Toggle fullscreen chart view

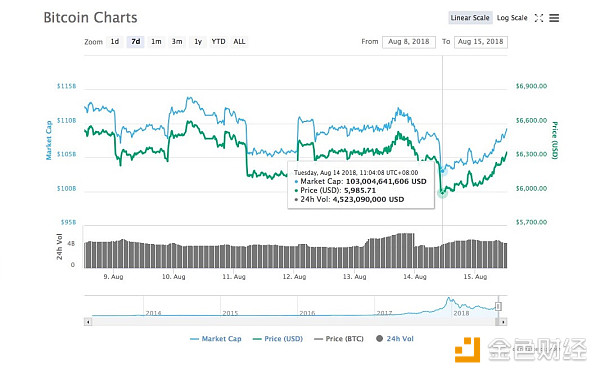[x=539, y=18]
